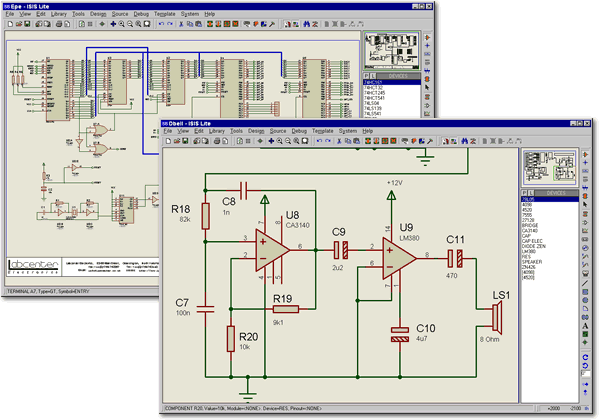600x420 pixels.
Task: Click L button above Dbell devices list
Action: [x=531, y=193]
